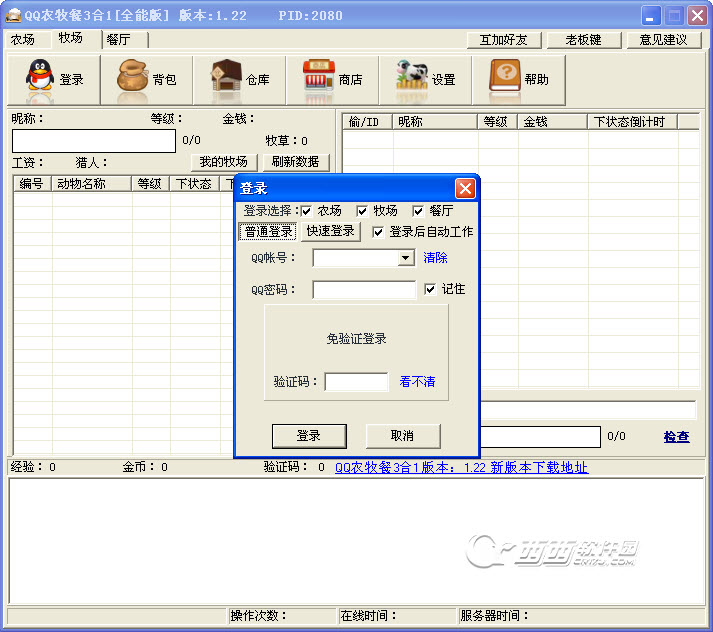
Task: Select the 快速登录 mode button
Action: (331, 231)
